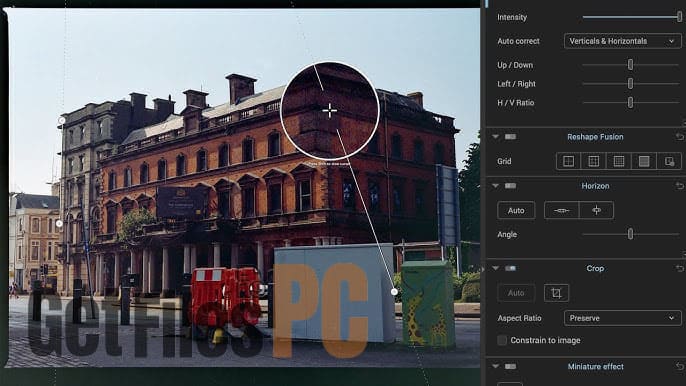The height and width of the screenshot is (386, 686).
Task: Click the crosshair inside the magnifier loupe
Action: [329, 111]
